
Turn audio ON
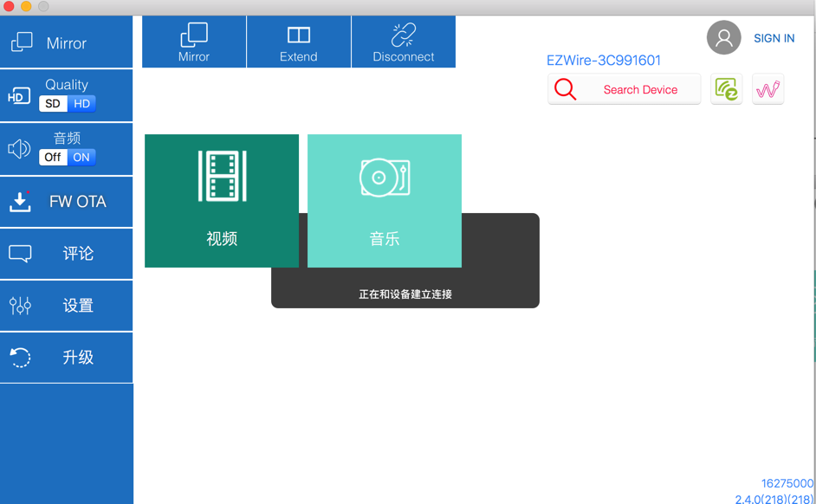tap(81, 157)
